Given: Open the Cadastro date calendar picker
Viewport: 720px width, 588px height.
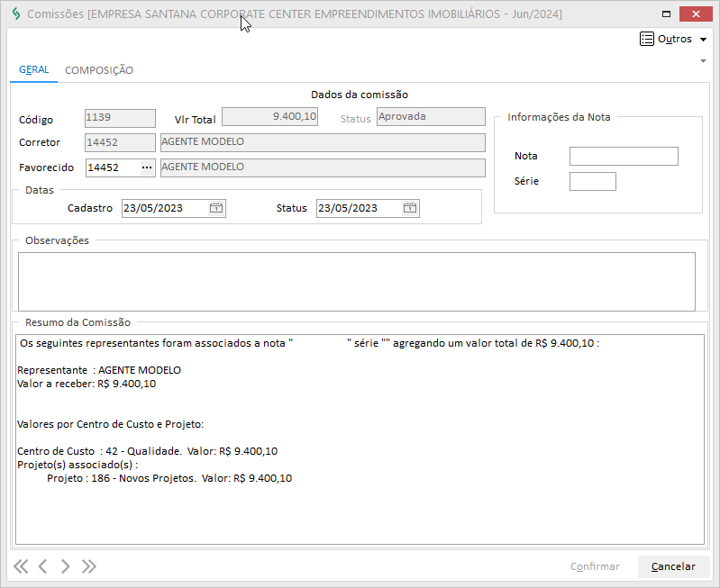Looking at the screenshot, I should coord(216,208).
